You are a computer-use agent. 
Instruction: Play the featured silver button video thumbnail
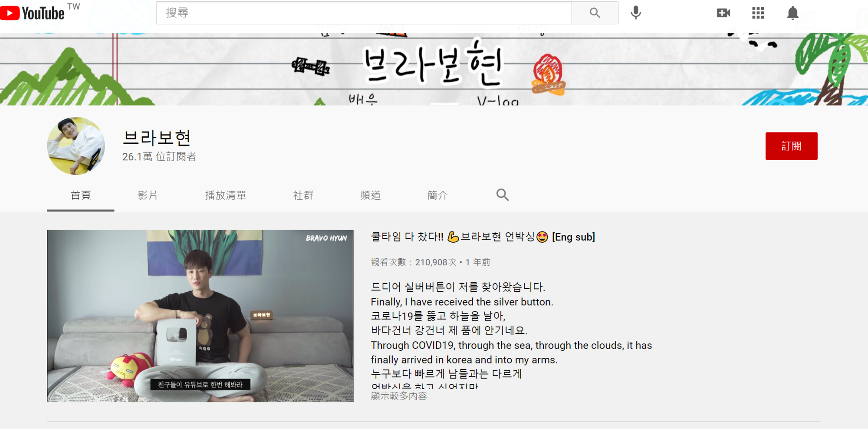tap(200, 316)
